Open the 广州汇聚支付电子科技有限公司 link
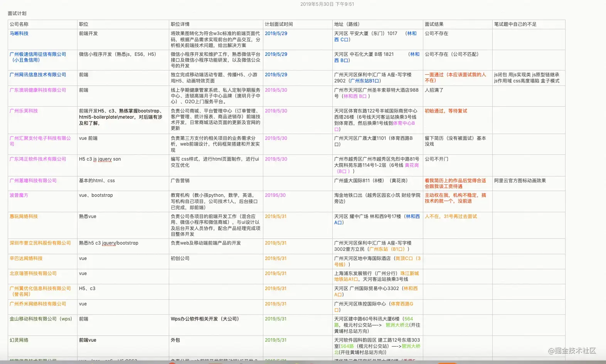606x364 pixels. (40, 141)
